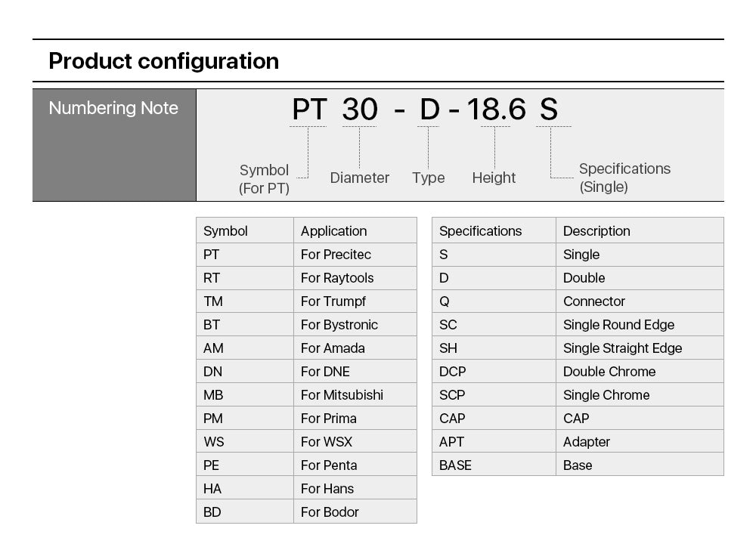Click the For Trumpf application cell
The height and width of the screenshot is (544, 756).
(x=333, y=301)
